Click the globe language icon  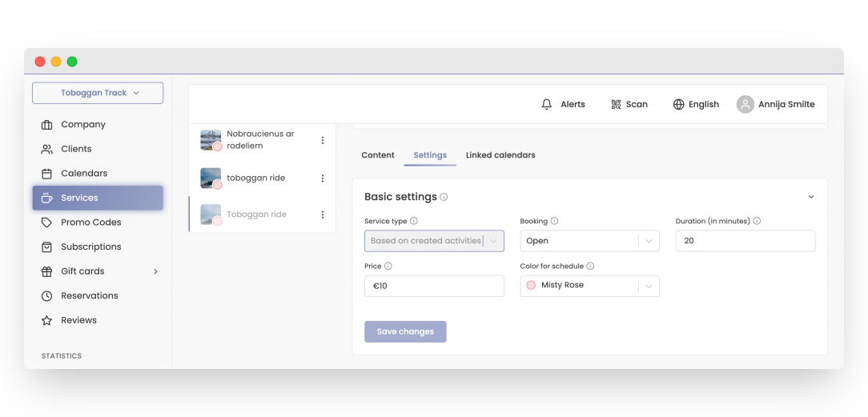pyautogui.click(x=678, y=104)
